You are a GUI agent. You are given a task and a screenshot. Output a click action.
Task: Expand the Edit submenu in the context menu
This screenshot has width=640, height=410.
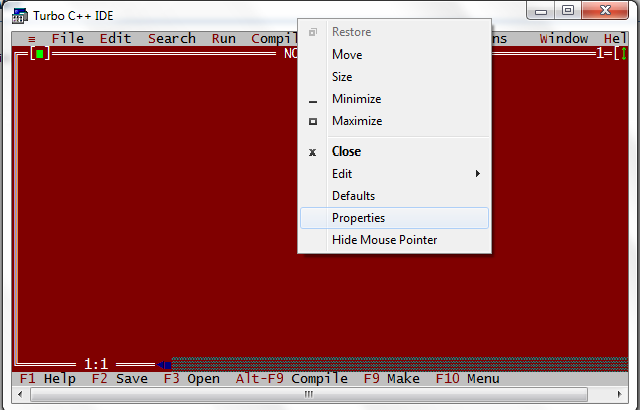pyautogui.click(x=394, y=174)
